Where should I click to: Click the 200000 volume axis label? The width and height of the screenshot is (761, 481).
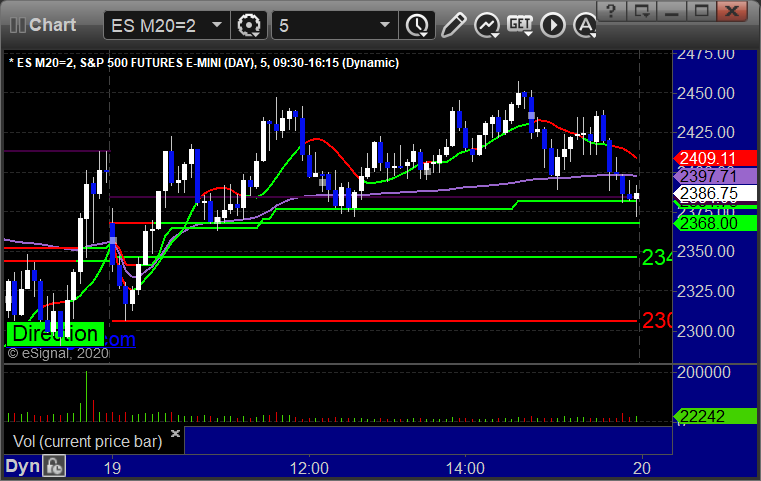tap(704, 372)
